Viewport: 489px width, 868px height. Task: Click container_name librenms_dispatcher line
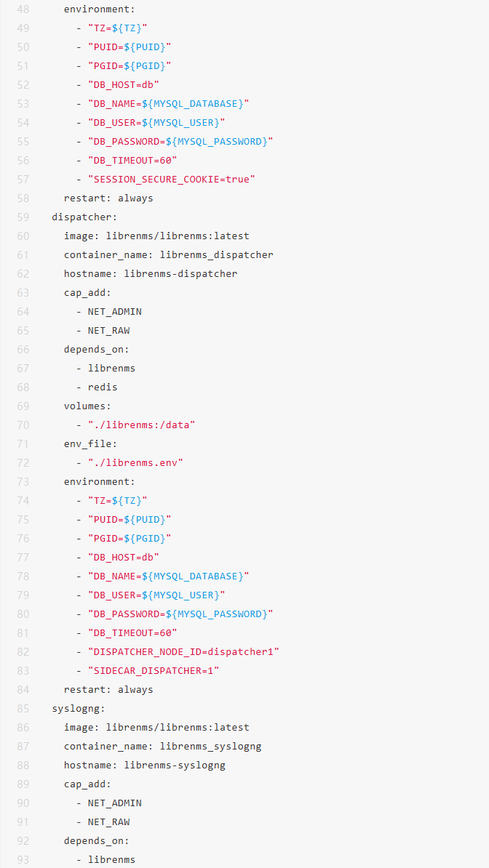pos(168,254)
